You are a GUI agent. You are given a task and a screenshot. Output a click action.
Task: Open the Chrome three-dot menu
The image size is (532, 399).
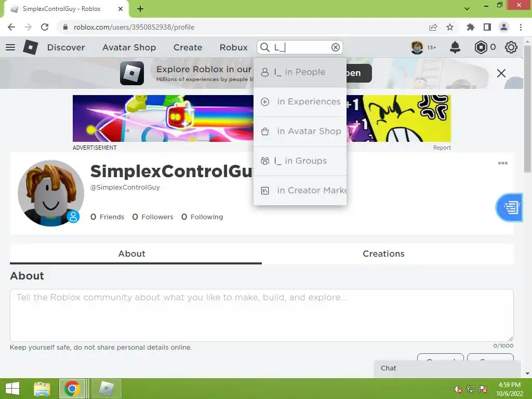tap(521, 27)
